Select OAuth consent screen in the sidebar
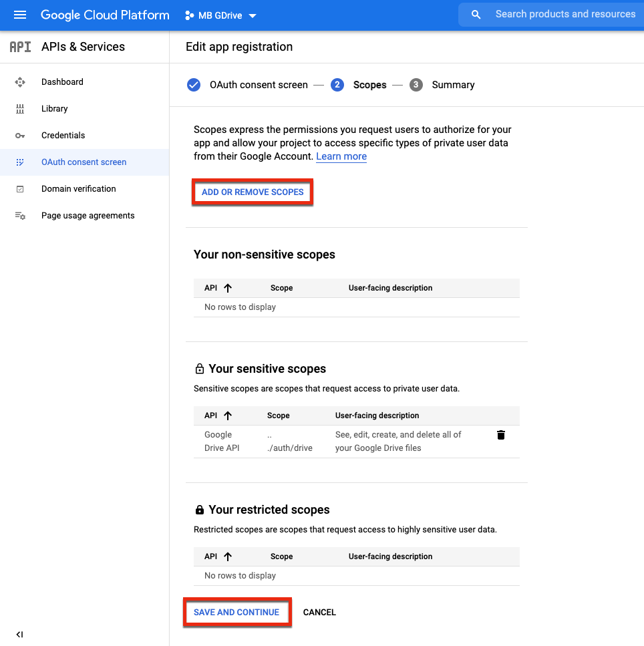This screenshot has width=644, height=646. click(x=84, y=162)
